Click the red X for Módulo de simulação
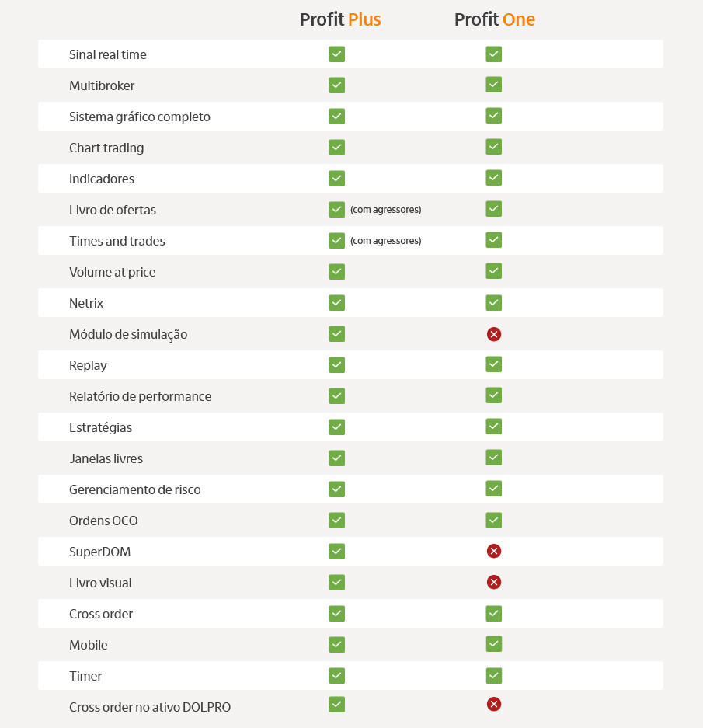 coord(493,334)
